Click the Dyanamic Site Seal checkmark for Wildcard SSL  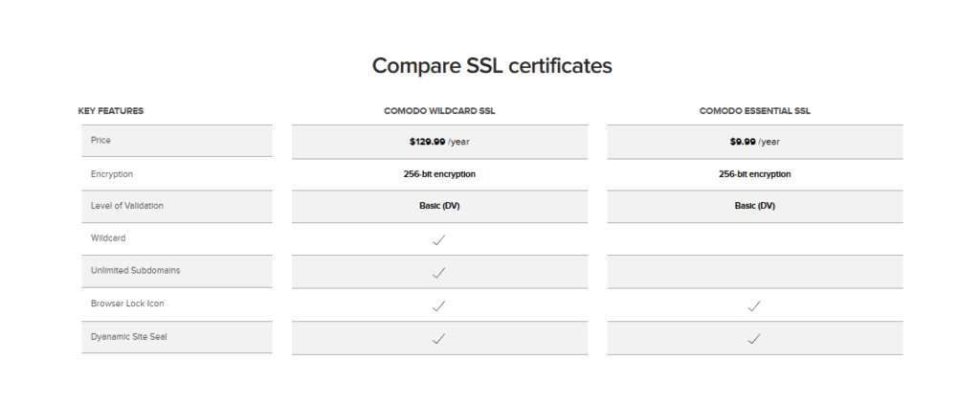(x=438, y=338)
